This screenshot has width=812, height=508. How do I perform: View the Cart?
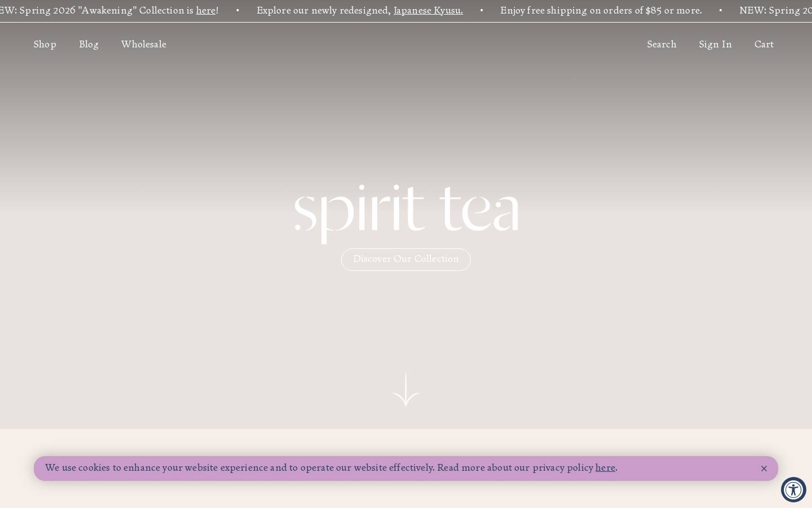[764, 44]
